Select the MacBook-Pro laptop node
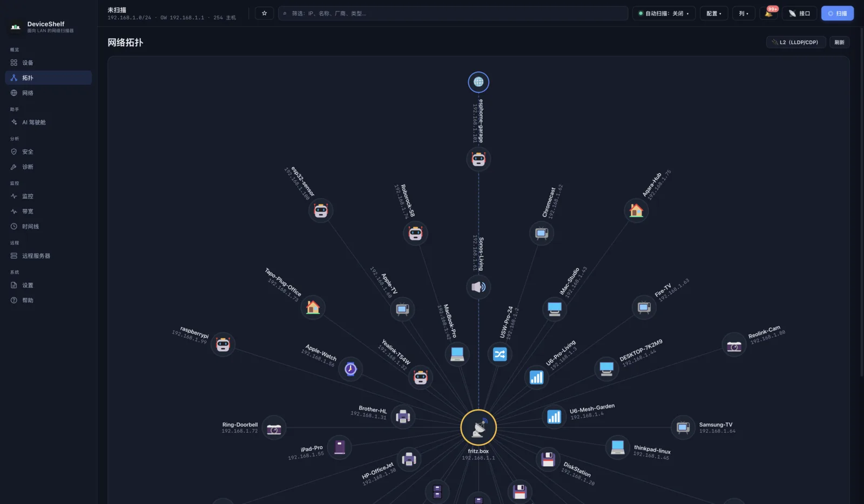The width and height of the screenshot is (864, 504). point(457,354)
